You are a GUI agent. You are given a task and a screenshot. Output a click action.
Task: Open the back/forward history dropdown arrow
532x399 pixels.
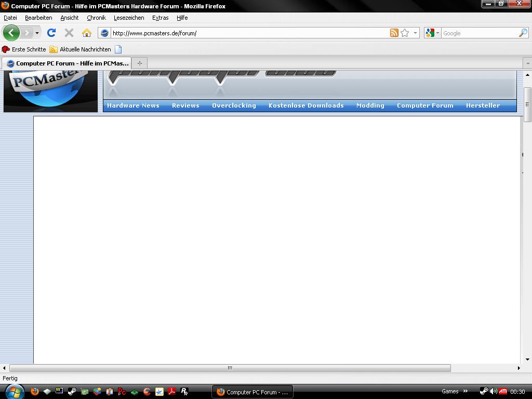[x=37, y=33]
